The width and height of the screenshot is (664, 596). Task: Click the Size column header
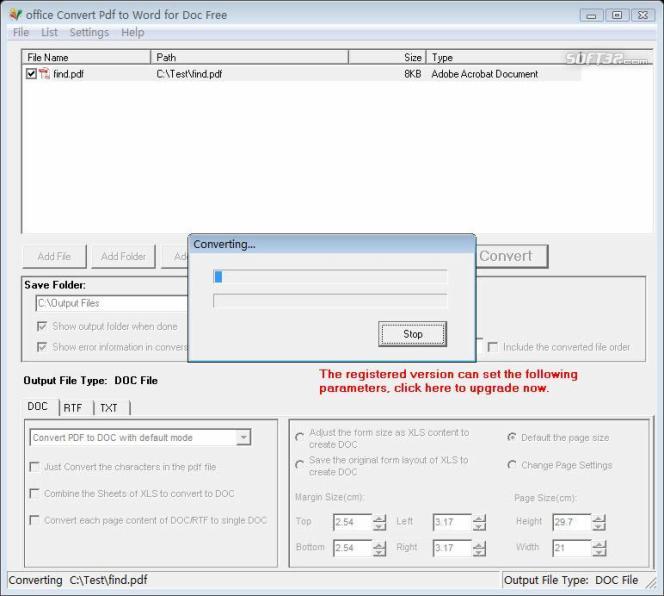point(387,57)
